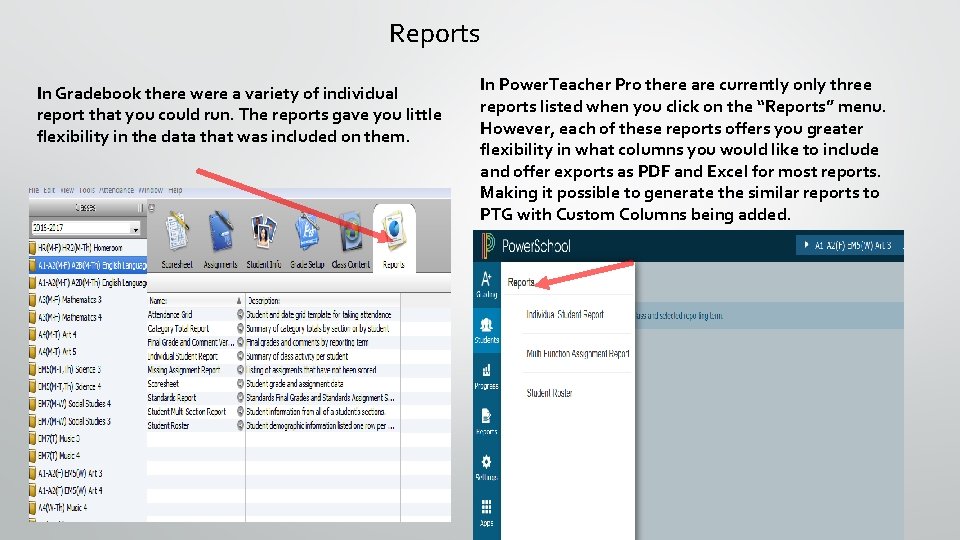Open the Apps grid in PowerSchool sidebar
960x540 pixels.
[x=487, y=512]
